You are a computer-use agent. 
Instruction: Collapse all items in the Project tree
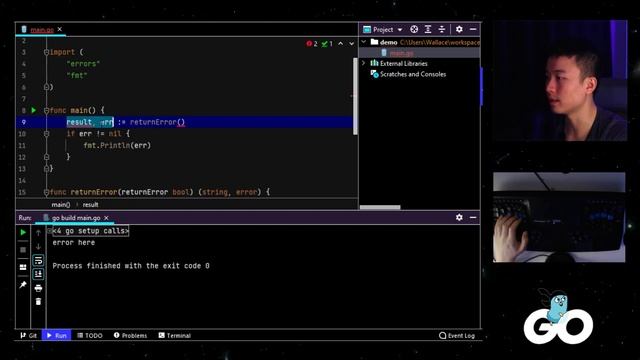(x=442, y=29)
